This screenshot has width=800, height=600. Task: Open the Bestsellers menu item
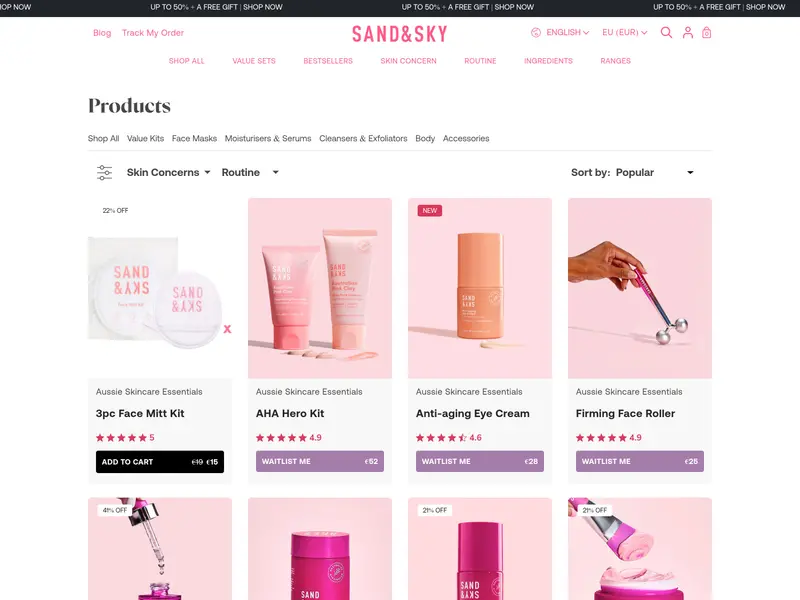[328, 61]
